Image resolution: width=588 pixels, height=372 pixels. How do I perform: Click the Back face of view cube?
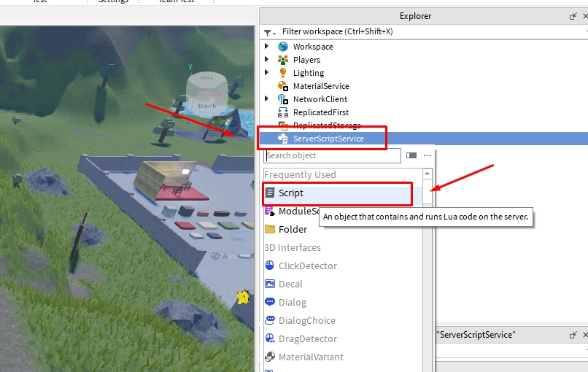coord(207,106)
